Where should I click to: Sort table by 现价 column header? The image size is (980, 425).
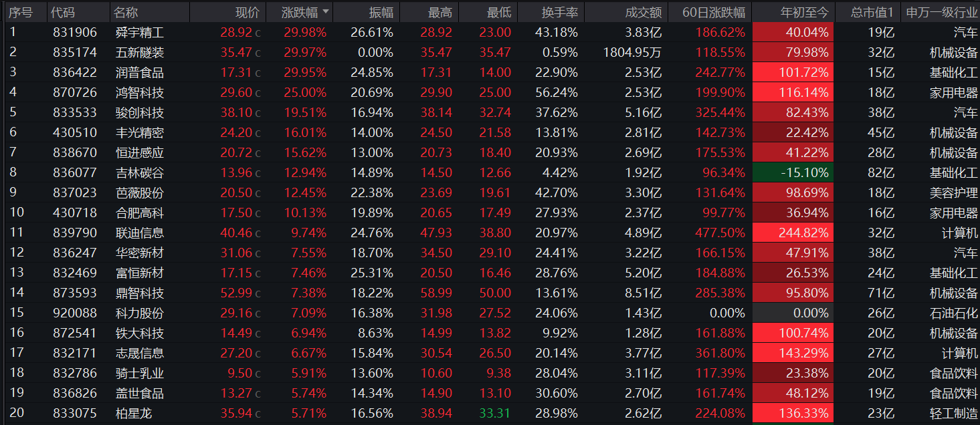coord(247,12)
